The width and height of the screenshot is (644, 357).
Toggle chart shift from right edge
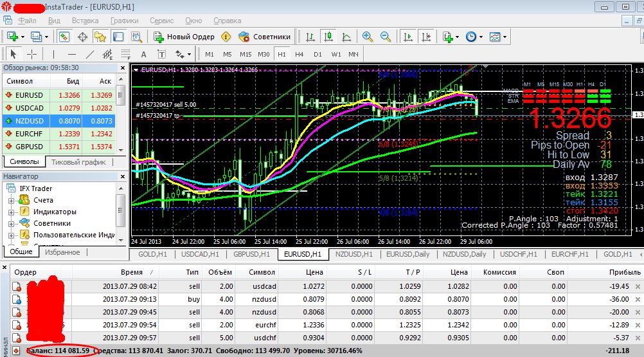coord(425,37)
